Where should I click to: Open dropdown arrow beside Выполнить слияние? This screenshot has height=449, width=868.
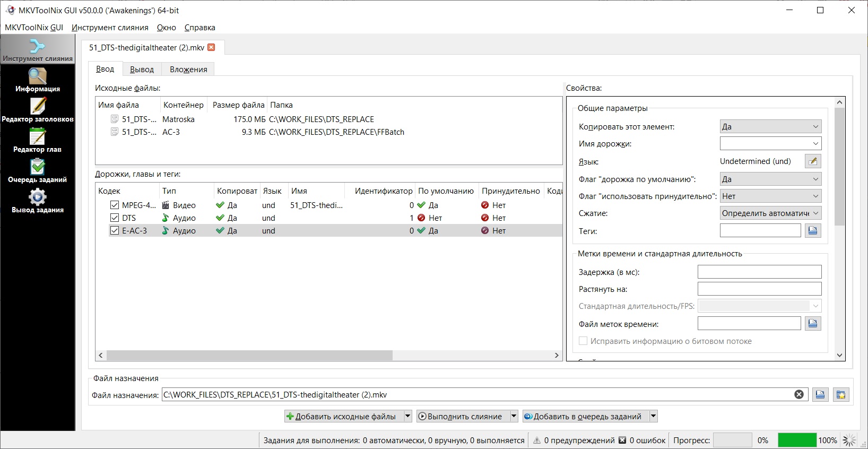point(514,417)
